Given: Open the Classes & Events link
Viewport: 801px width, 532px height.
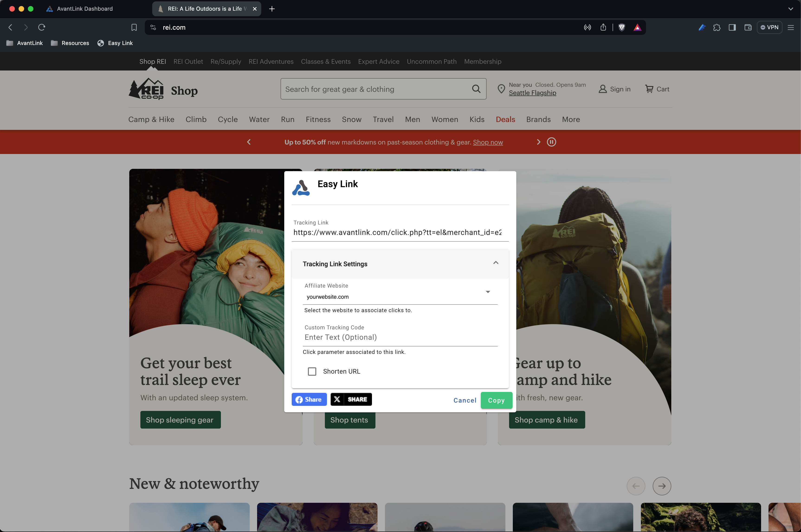Looking at the screenshot, I should click(x=326, y=61).
